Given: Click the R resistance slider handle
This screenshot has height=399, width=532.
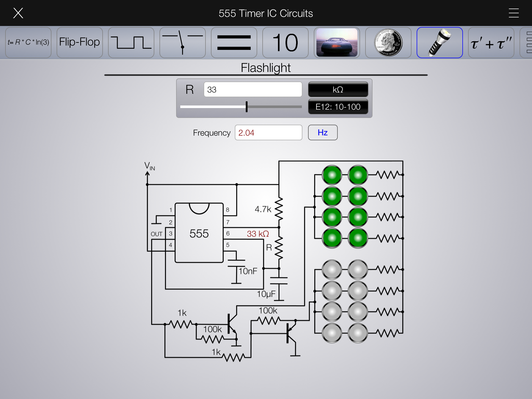Looking at the screenshot, I should [247, 107].
